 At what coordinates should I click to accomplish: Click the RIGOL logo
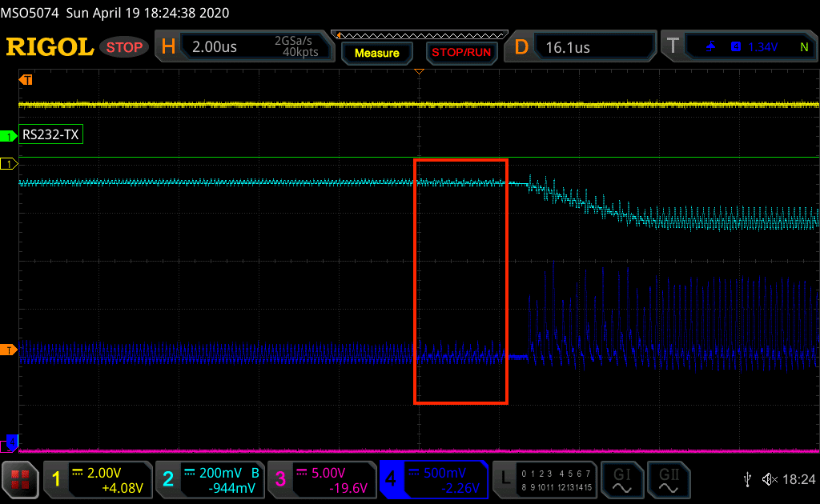tap(50, 47)
